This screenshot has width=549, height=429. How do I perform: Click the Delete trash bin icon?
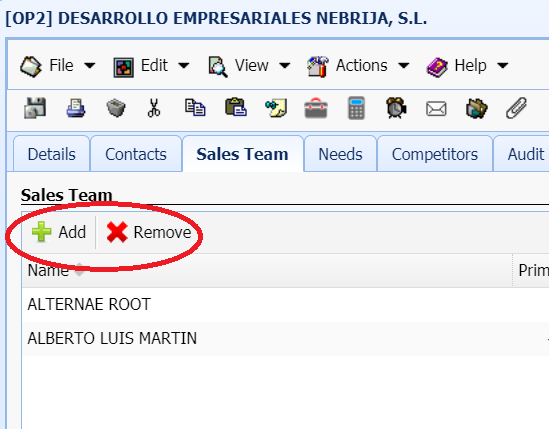tap(116, 108)
